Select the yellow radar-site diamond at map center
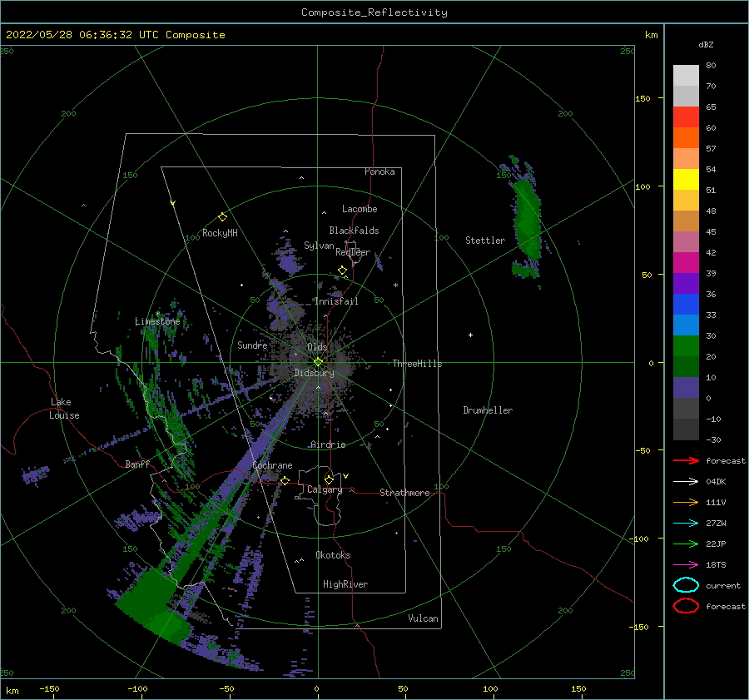Image resolution: width=749 pixels, height=700 pixels. tap(318, 362)
